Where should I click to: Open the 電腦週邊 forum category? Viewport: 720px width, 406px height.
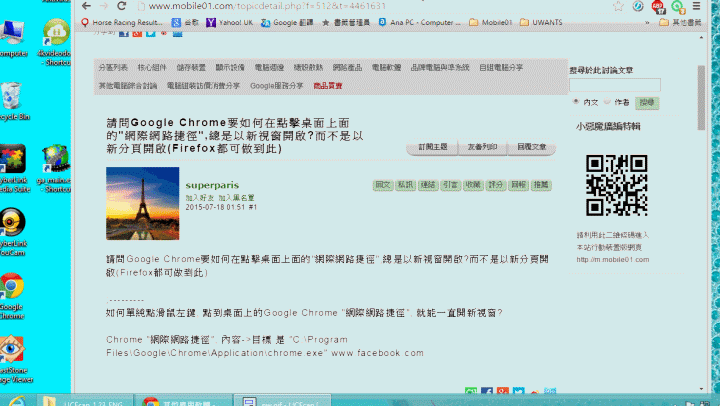(x=269, y=68)
